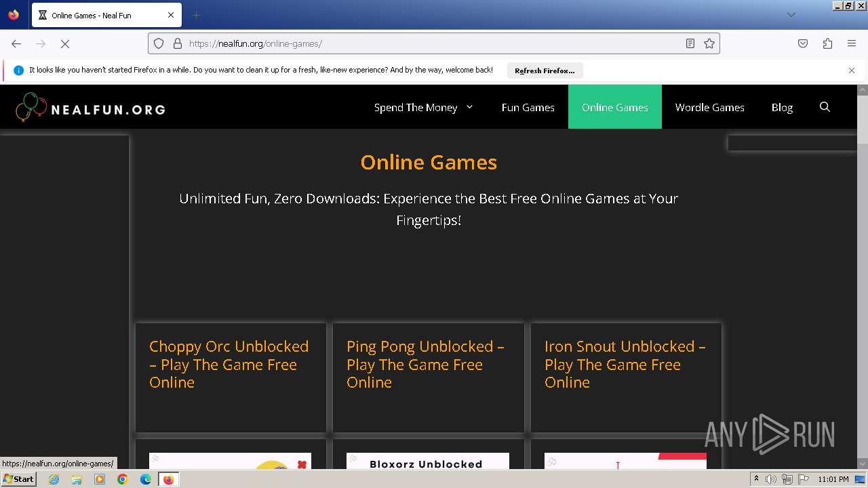The image size is (868, 488).
Task: Open a new tab with plus button
Action: point(196,15)
